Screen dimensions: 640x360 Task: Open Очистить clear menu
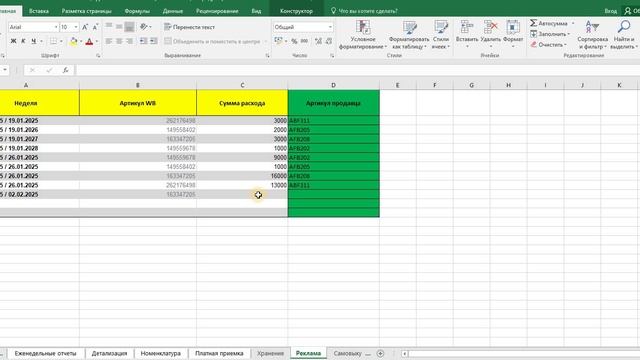point(549,44)
